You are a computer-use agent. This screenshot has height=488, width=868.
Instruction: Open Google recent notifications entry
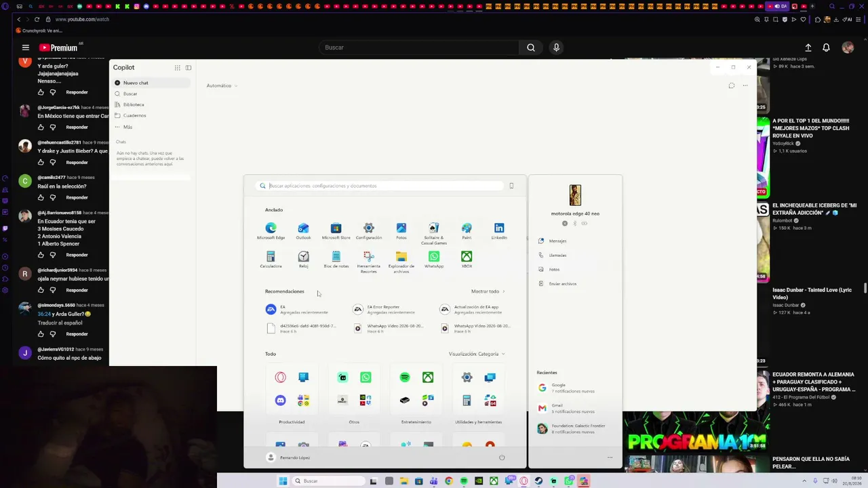pos(575,388)
